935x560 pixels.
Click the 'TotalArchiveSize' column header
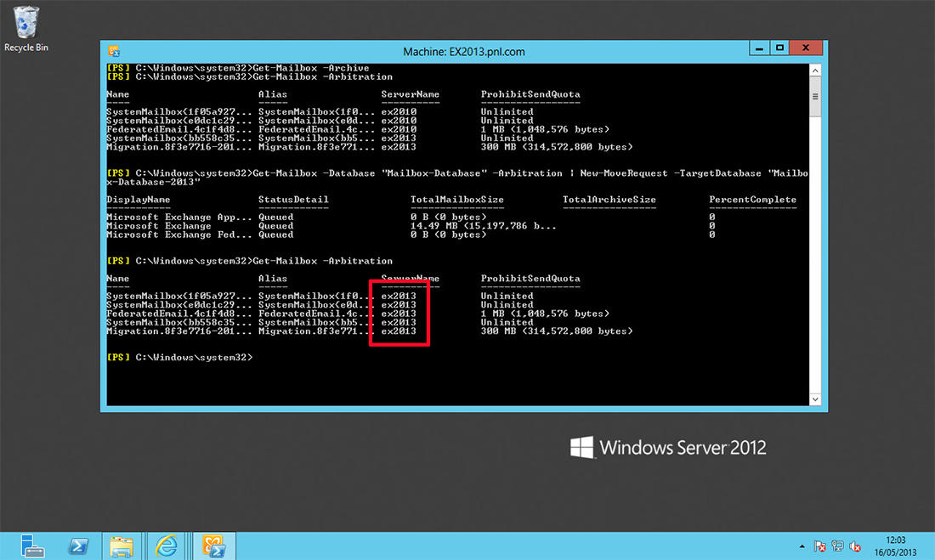[x=609, y=200]
